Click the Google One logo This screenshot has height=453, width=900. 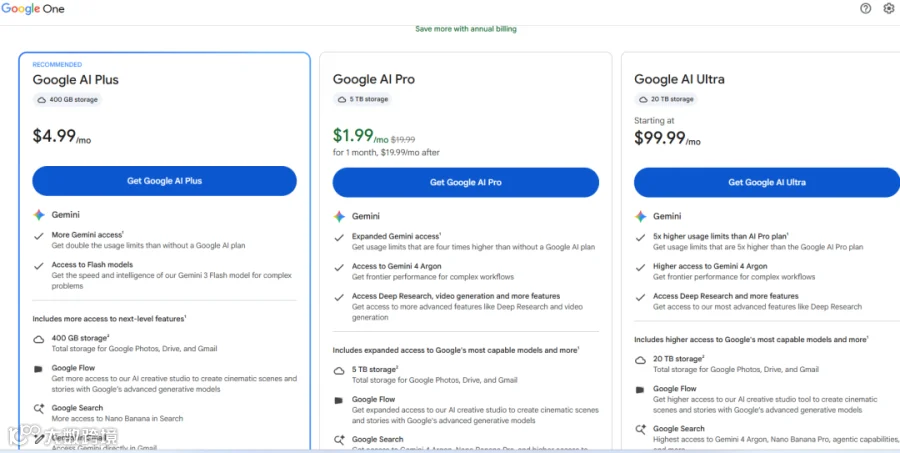33,9
